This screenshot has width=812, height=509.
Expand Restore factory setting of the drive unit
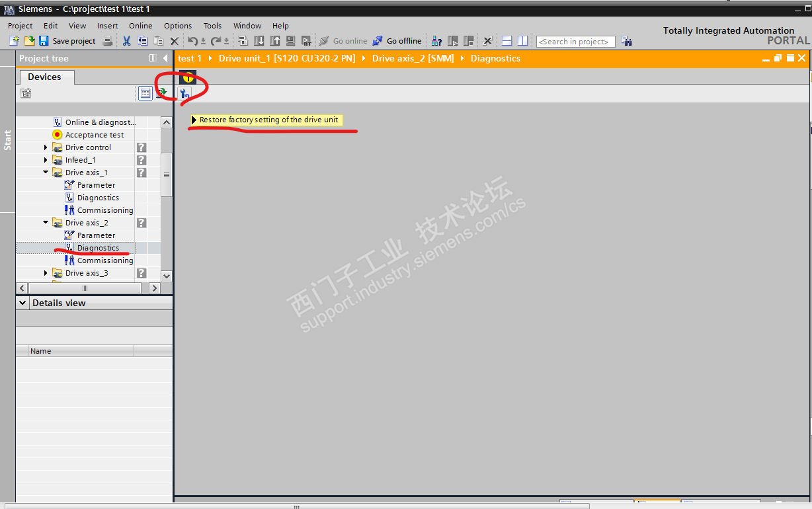pyautogui.click(x=194, y=120)
